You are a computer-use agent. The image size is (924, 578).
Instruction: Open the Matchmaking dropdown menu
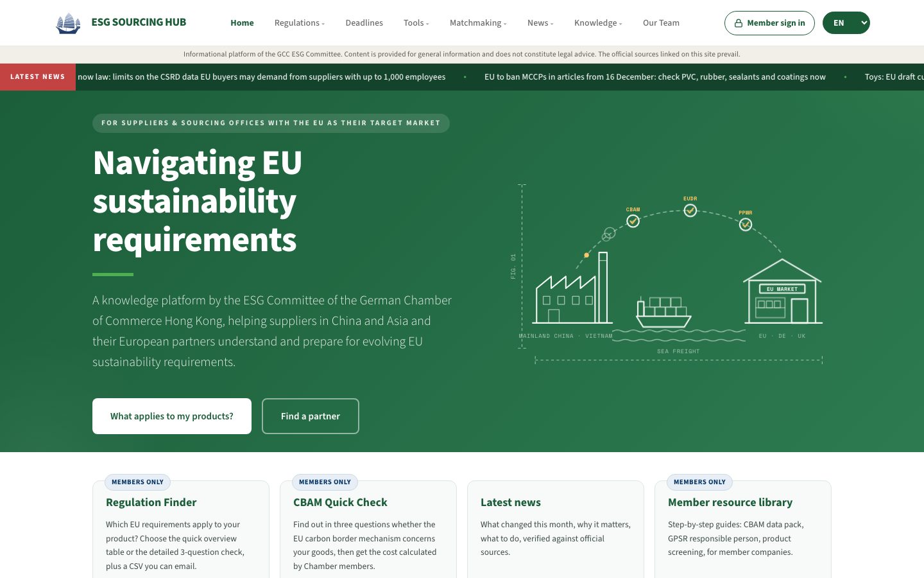[478, 23]
